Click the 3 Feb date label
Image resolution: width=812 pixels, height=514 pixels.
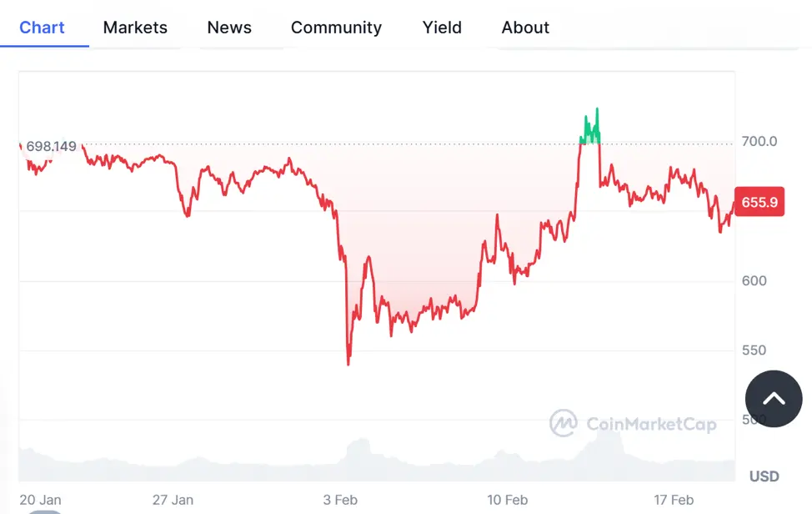340,500
